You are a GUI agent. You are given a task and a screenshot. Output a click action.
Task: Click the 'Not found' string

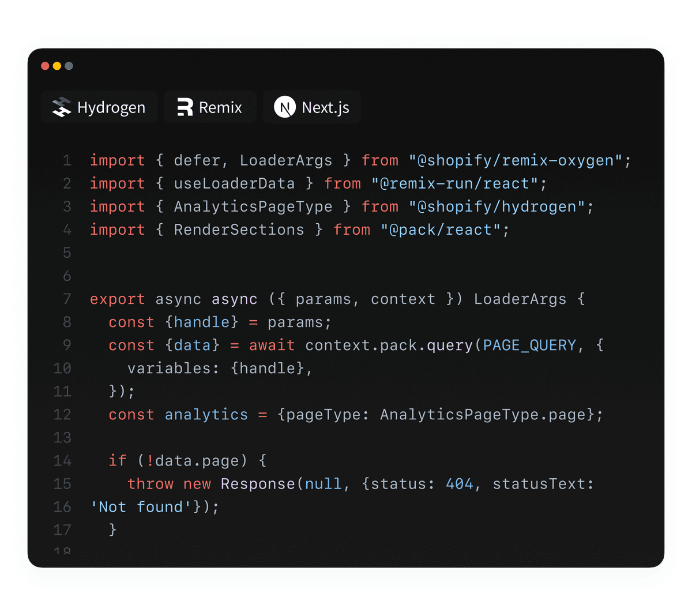pyautogui.click(x=141, y=507)
